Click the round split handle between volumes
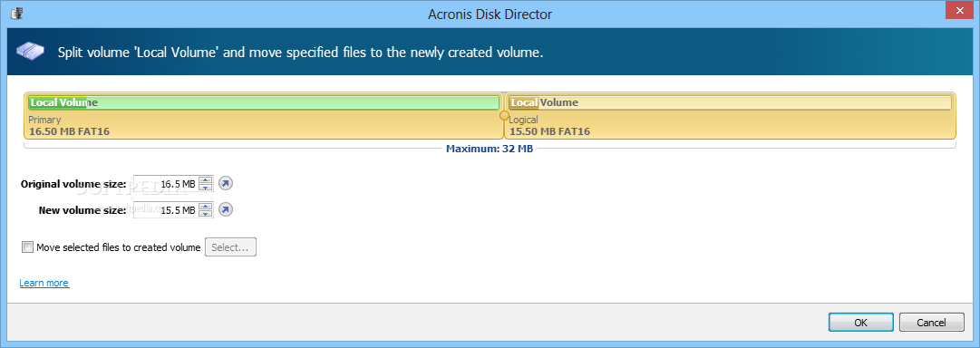The height and width of the screenshot is (348, 980). (x=504, y=116)
